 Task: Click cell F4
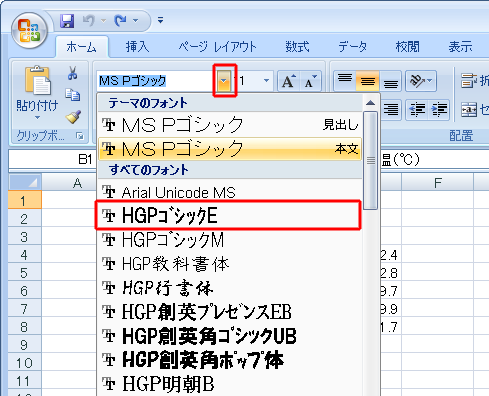tap(437, 255)
